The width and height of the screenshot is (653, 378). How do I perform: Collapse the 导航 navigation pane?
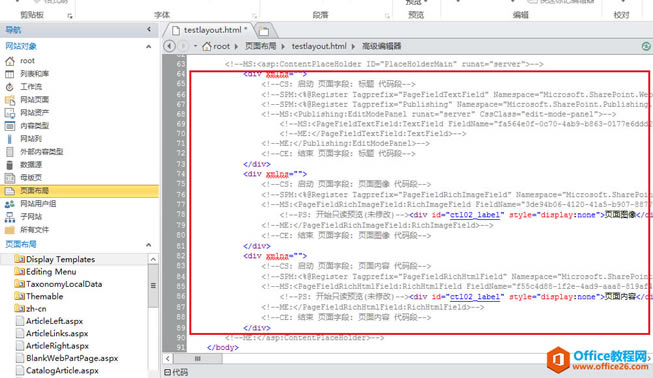tap(149, 30)
